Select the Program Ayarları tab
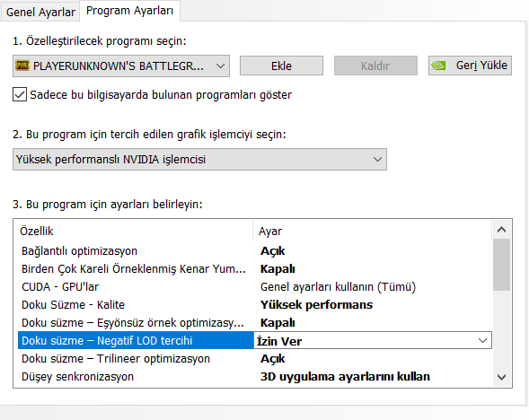The height and width of the screenshot is (420, 529). 129,11
